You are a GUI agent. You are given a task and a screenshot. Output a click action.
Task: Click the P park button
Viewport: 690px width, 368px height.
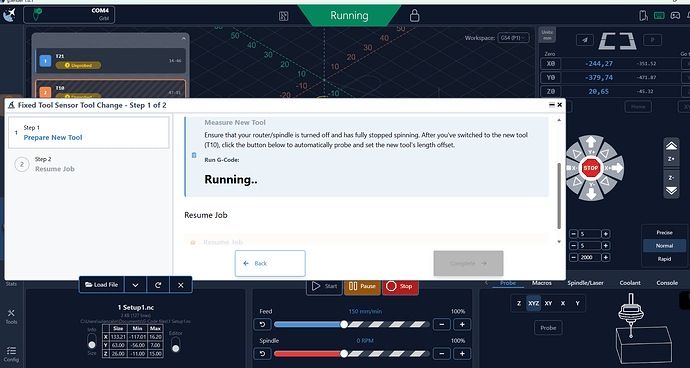[652, 40]
